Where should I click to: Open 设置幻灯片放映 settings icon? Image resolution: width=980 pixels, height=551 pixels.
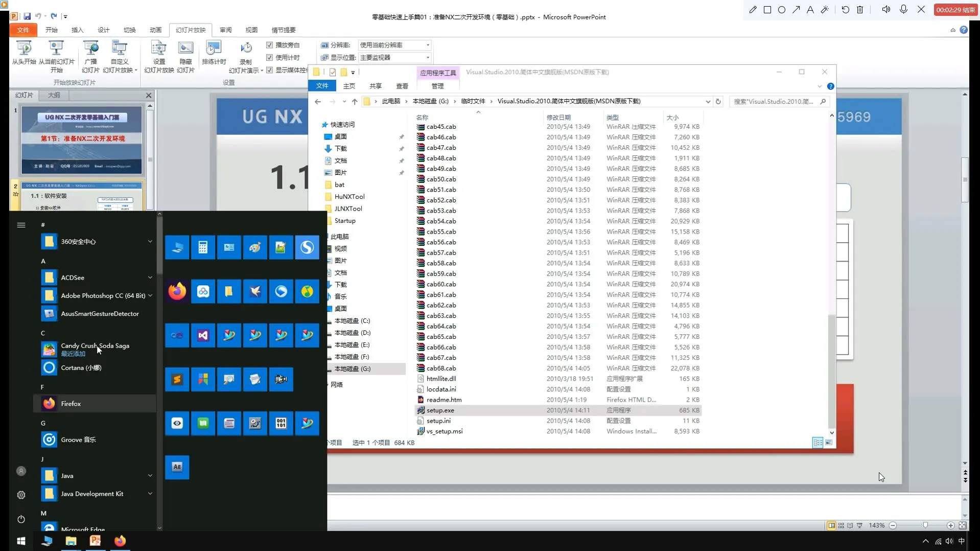(x=158, y=53)
